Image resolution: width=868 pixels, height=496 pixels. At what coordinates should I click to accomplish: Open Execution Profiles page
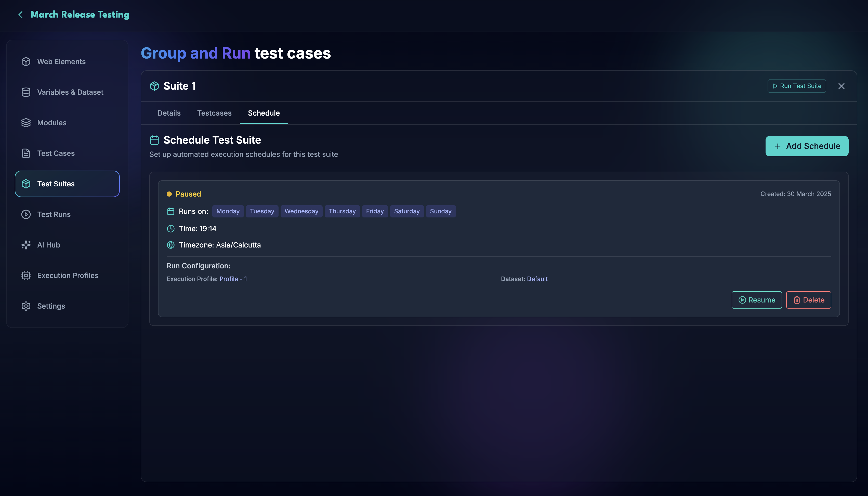(x=67, y=275)
